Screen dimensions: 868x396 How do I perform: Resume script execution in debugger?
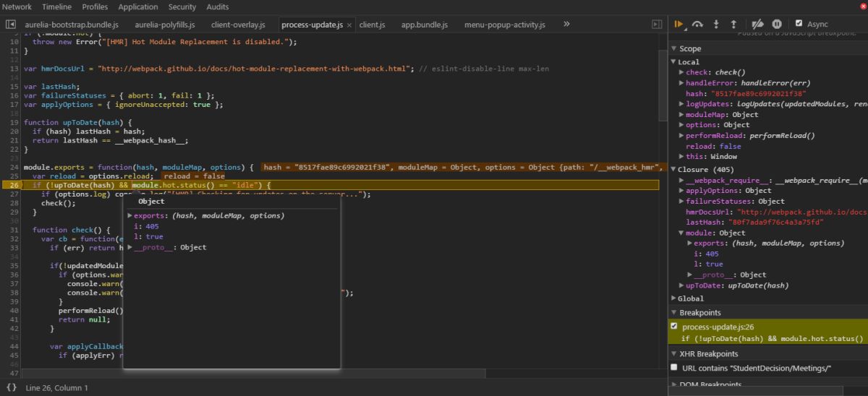coord(679,24)
